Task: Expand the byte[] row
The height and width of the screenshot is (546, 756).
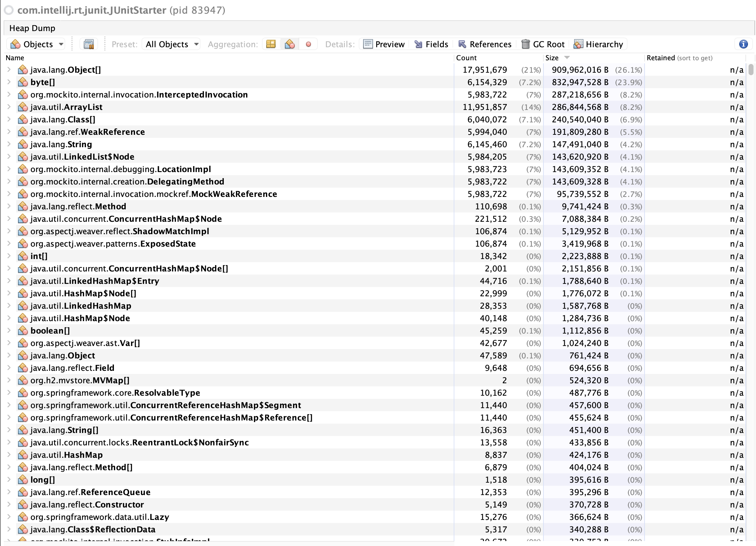Action: click(x=9, y=82)
